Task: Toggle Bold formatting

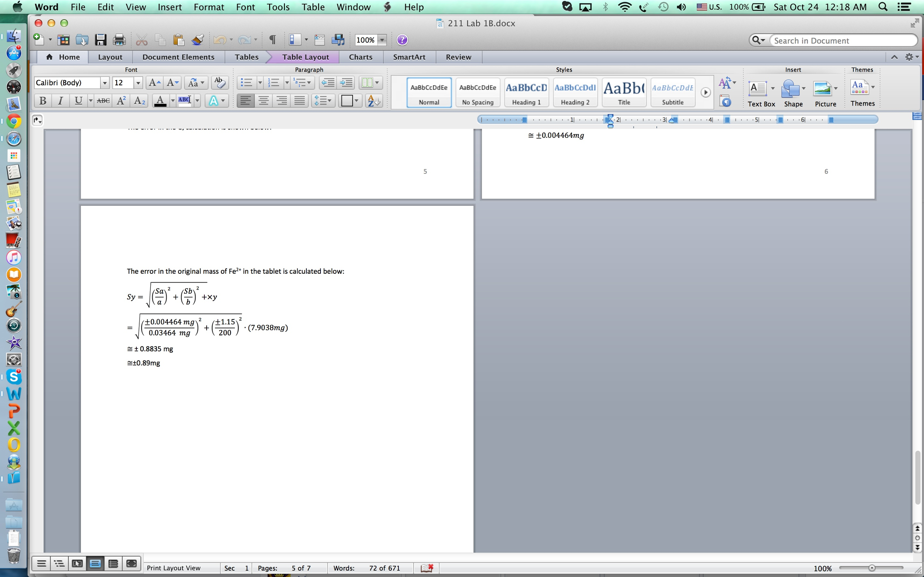Action: pyautogui.click(x=43, y=101)
